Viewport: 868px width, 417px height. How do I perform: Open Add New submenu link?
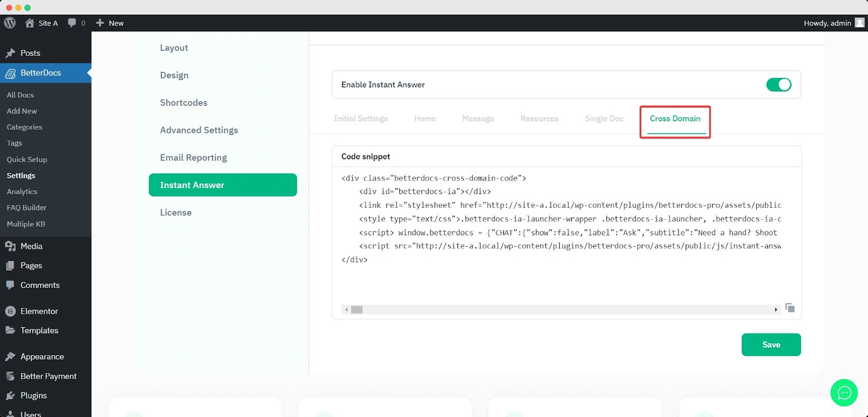[x=22, y=111]
